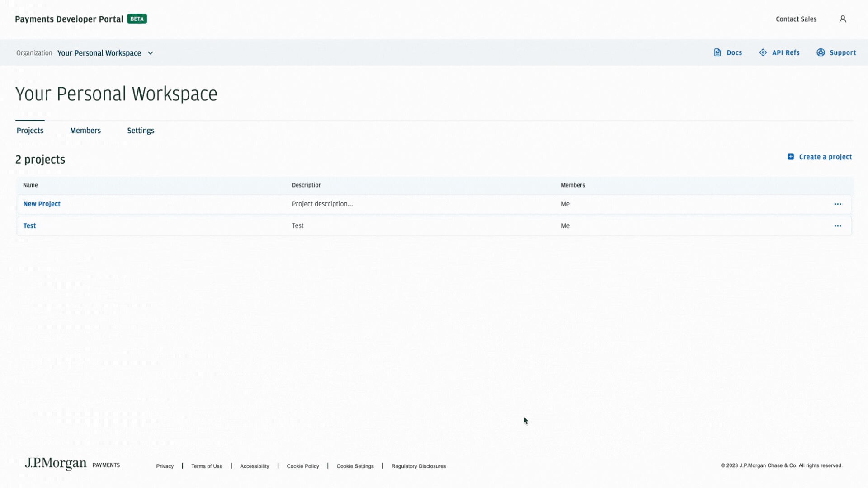Click the New Project link
The image size is (868, 488).
tap(42, 204)
